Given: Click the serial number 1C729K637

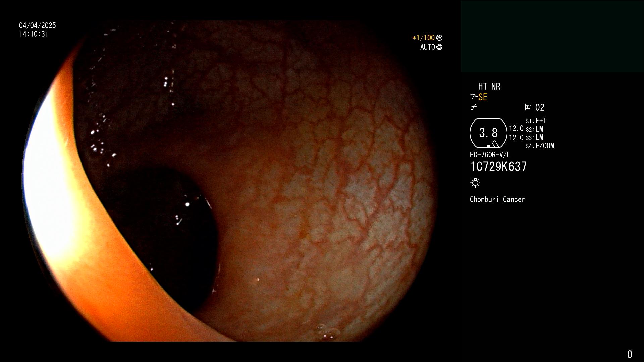Looking at the screenshot, I should click(x=498, y=166).
